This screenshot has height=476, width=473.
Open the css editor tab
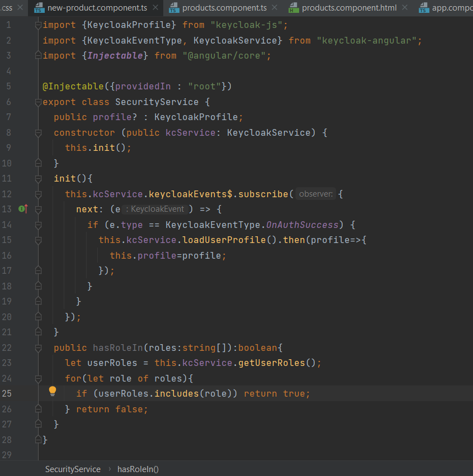(x=6, y=8)
